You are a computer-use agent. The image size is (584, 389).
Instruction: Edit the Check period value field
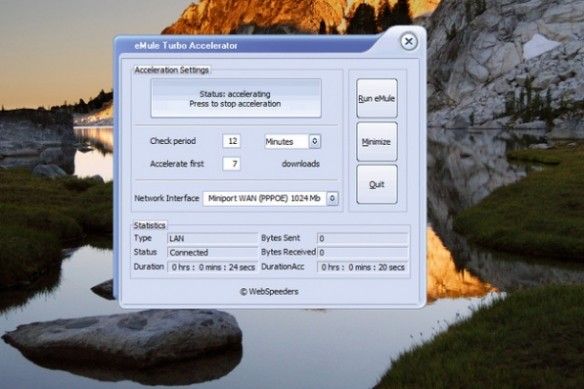point(232,141)
